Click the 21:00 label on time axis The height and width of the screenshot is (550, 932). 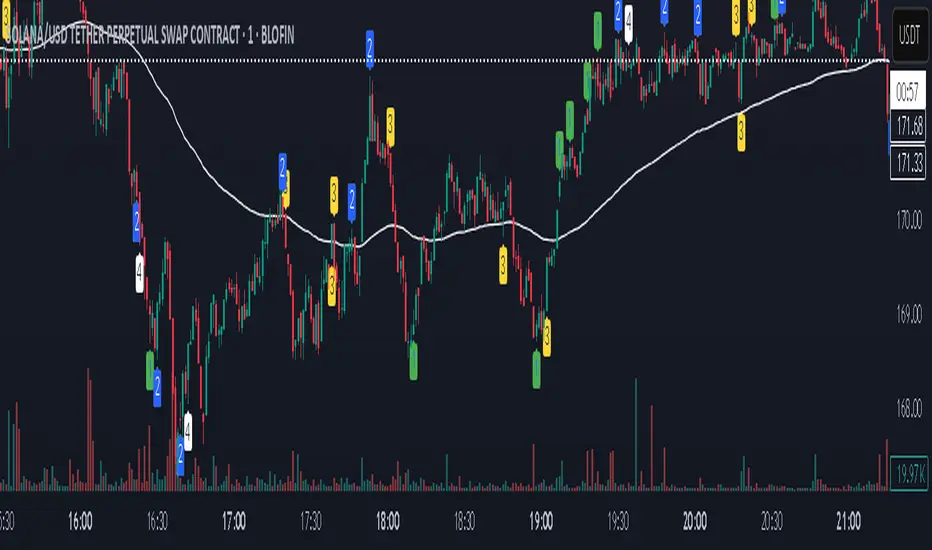click(x=848, y=521)
